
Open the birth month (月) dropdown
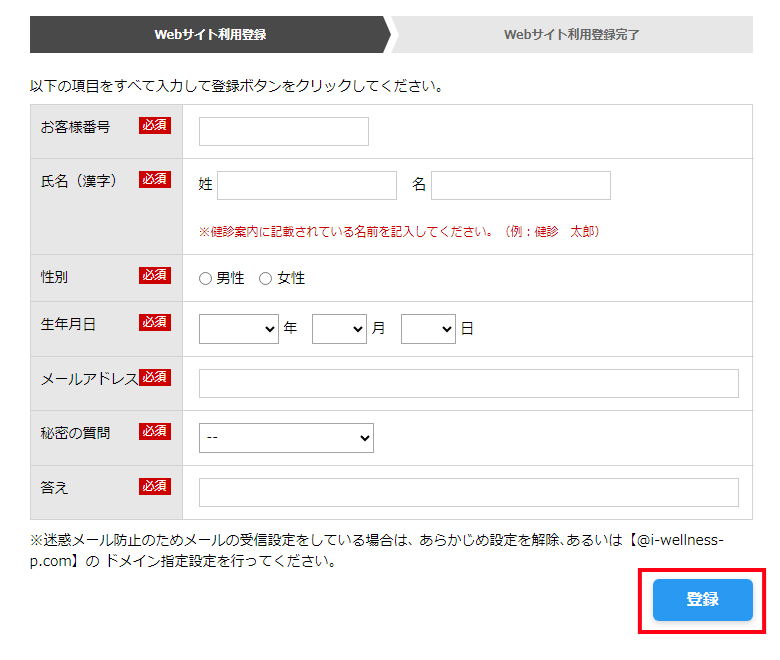tap(339, 329)
